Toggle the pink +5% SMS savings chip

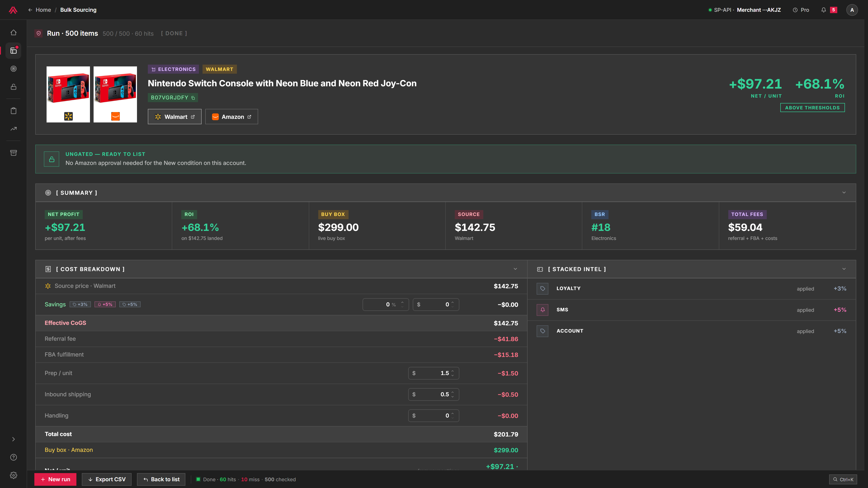tap(105, 305)
